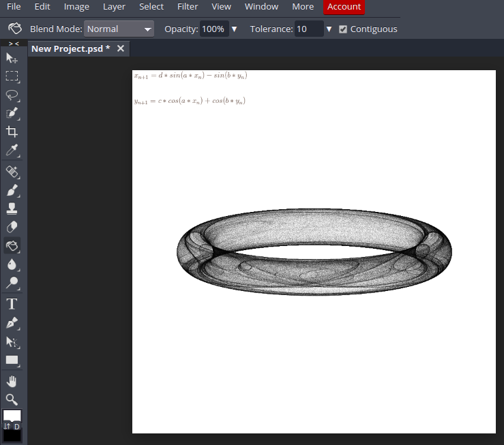
Task: Uncheck the Contiguous checkbox
Action: coord(343,29)
